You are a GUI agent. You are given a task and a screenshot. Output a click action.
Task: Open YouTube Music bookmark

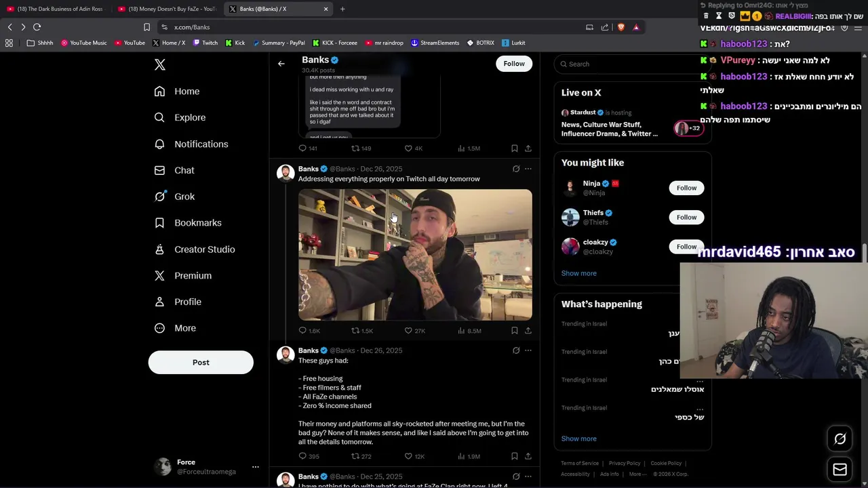click(83, 43)
